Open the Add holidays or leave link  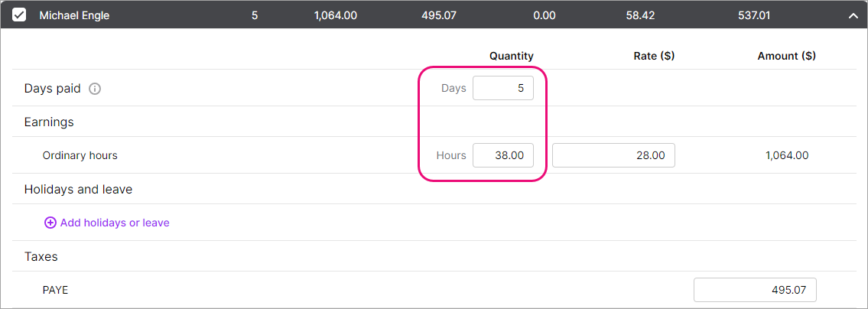point(115,223)
